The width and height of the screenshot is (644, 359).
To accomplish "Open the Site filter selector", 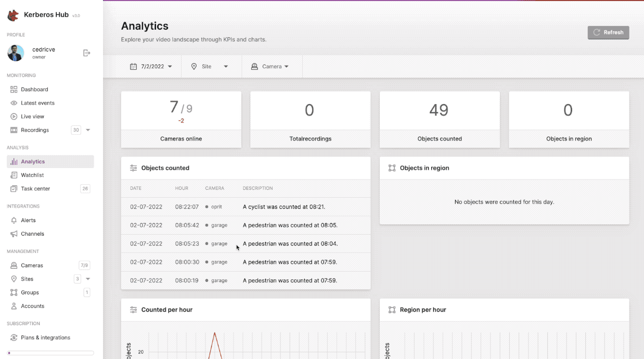I will click(x=211, y=66).
